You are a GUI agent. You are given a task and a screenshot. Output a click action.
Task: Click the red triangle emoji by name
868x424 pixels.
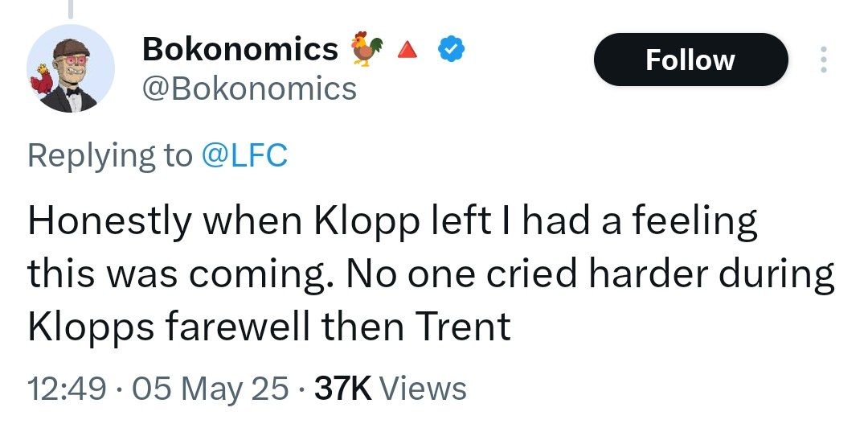pyautogui.click(x=407, y=51)
